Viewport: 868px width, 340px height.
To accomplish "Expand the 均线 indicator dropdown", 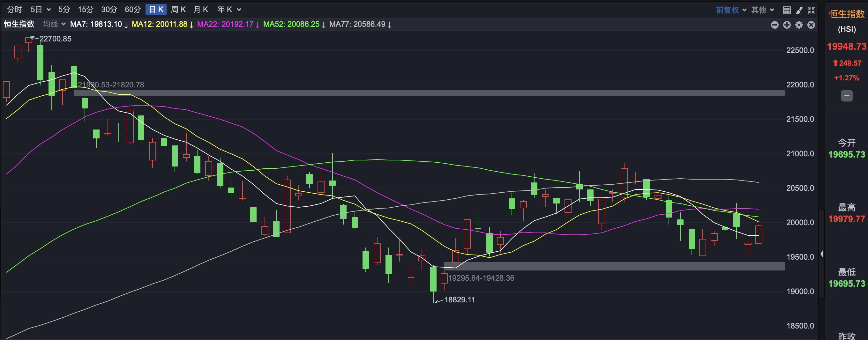I will point(54,24).
